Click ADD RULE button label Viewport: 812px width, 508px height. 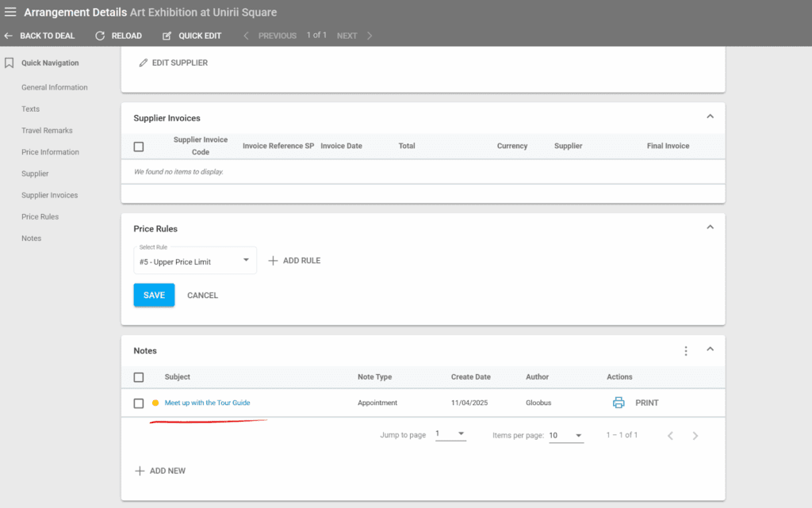pyautogui.click(x=301, y=261)
